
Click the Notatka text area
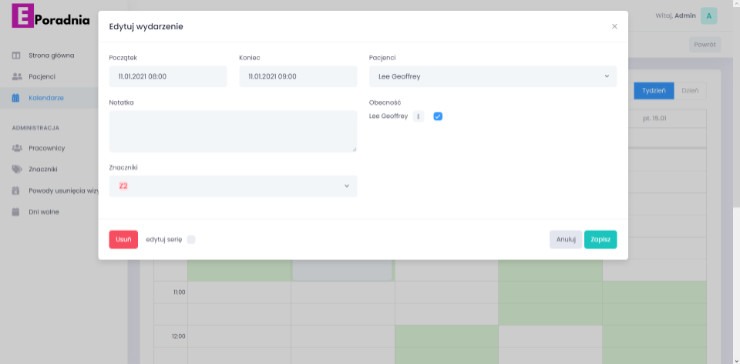(233, 131)
